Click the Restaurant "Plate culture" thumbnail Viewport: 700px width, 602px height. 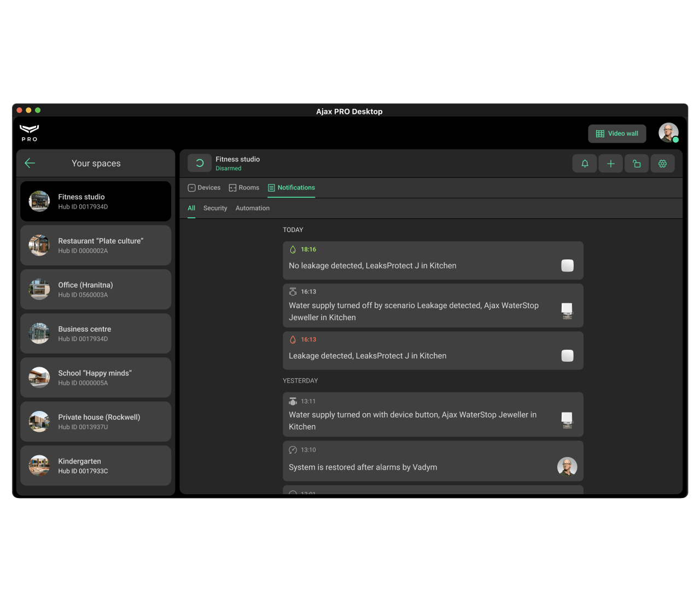click(39, 245)
